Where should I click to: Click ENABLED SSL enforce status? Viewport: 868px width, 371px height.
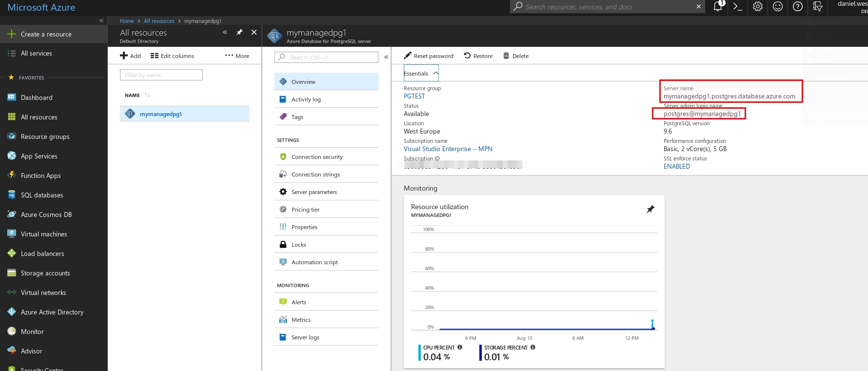coord(677,166)
